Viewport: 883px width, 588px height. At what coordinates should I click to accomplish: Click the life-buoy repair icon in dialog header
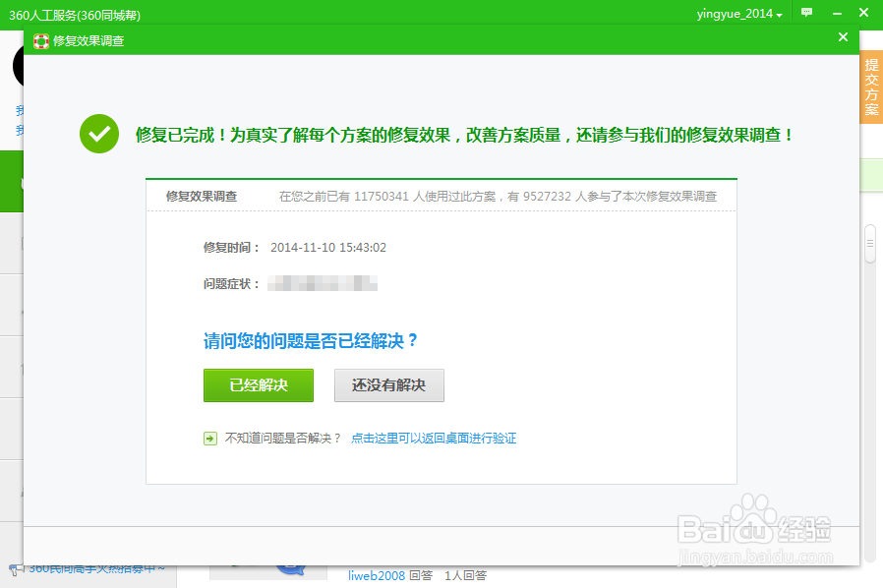pyautogui.click(x=41, y=40)
